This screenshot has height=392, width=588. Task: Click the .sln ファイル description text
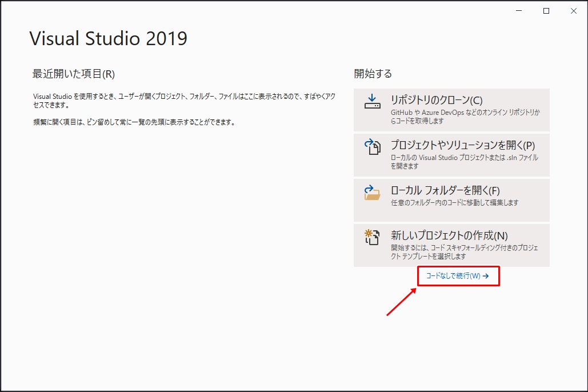pyautogui.click(x=465, y=162)
